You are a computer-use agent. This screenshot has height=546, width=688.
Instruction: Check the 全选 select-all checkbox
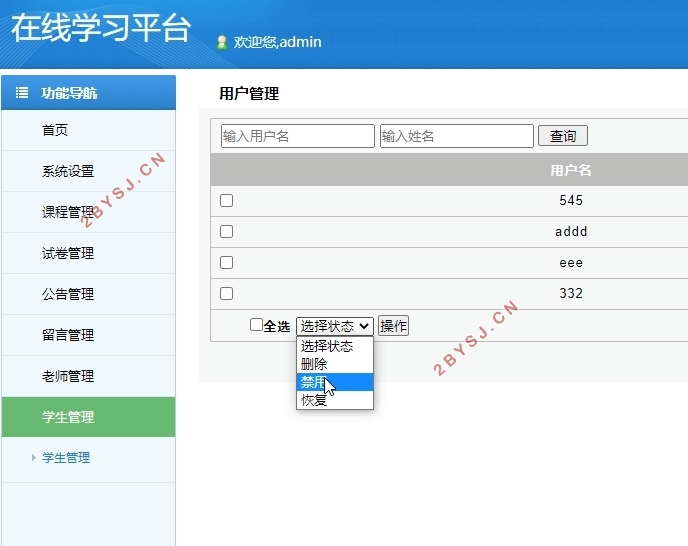[256, 325]
